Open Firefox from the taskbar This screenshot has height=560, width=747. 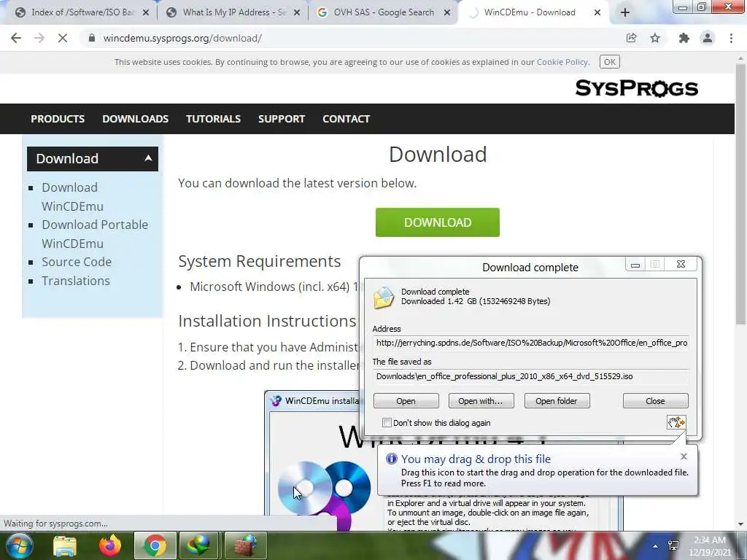(x=109, y=545)
